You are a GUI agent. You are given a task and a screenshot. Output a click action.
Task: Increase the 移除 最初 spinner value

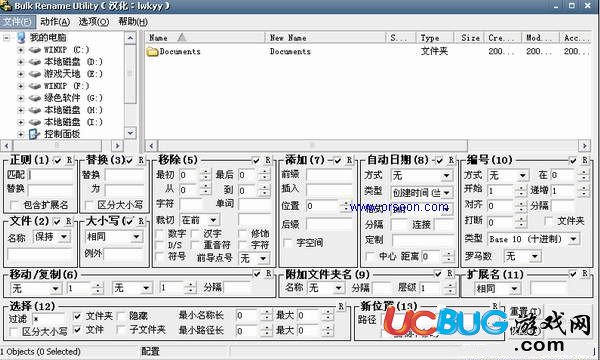206,173
